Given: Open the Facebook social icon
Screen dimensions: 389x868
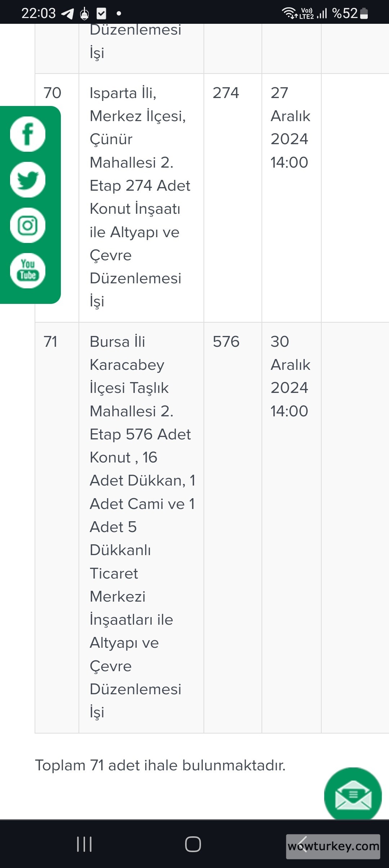Looking at the screenshot, I should pos(28,134).
